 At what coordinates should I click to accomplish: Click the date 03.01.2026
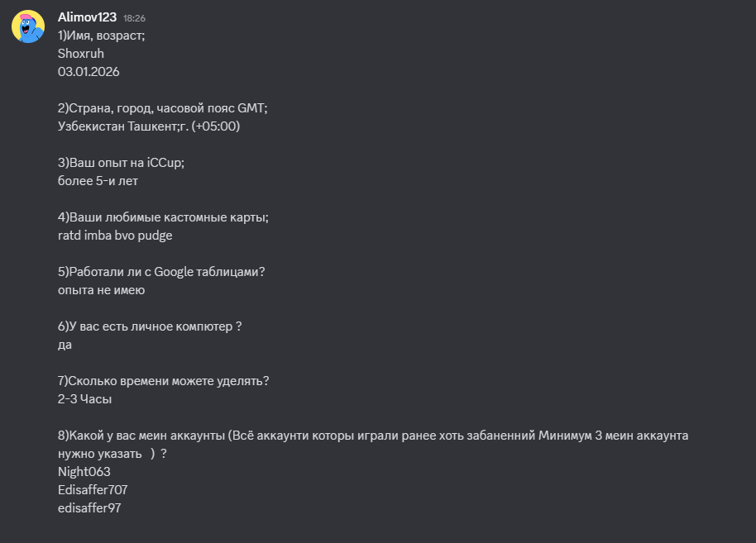(x=89, y=72)
